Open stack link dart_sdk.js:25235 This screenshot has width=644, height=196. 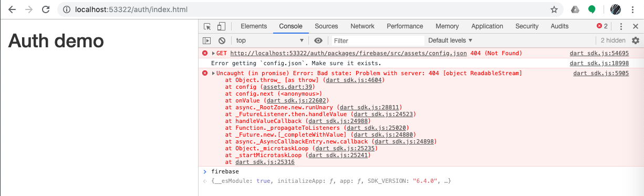pyautogui.click(x=345, y=148)
